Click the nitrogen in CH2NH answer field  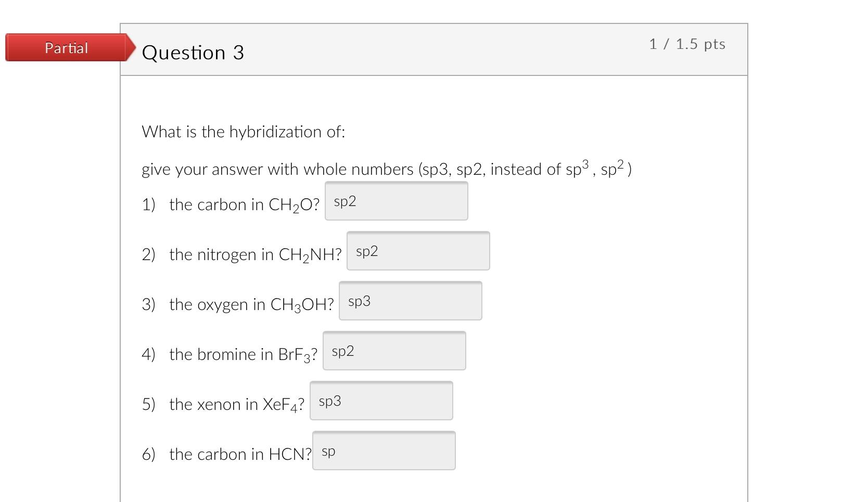click(417, 251)
